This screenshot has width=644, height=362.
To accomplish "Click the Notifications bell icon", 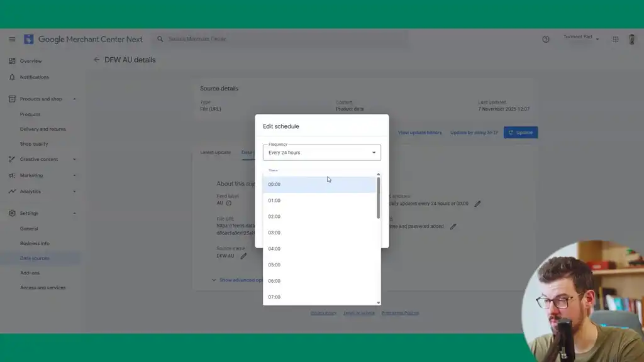I will click(13, 77).
